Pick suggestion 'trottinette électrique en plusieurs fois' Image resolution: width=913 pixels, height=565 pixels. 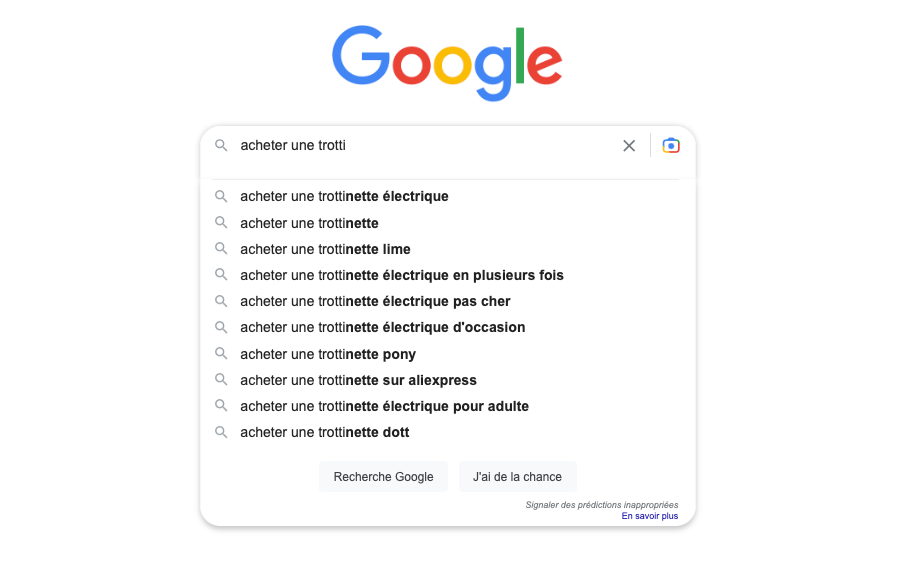click(x=447, y=275)
